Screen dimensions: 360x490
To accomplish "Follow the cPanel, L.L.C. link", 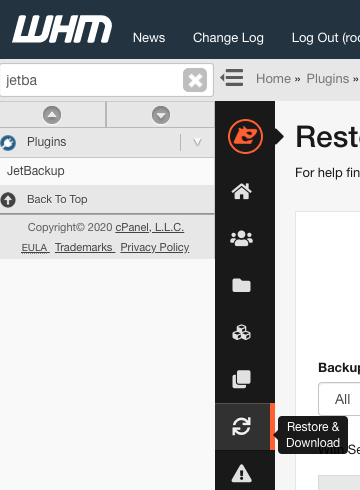I will (x=150, y=227).
